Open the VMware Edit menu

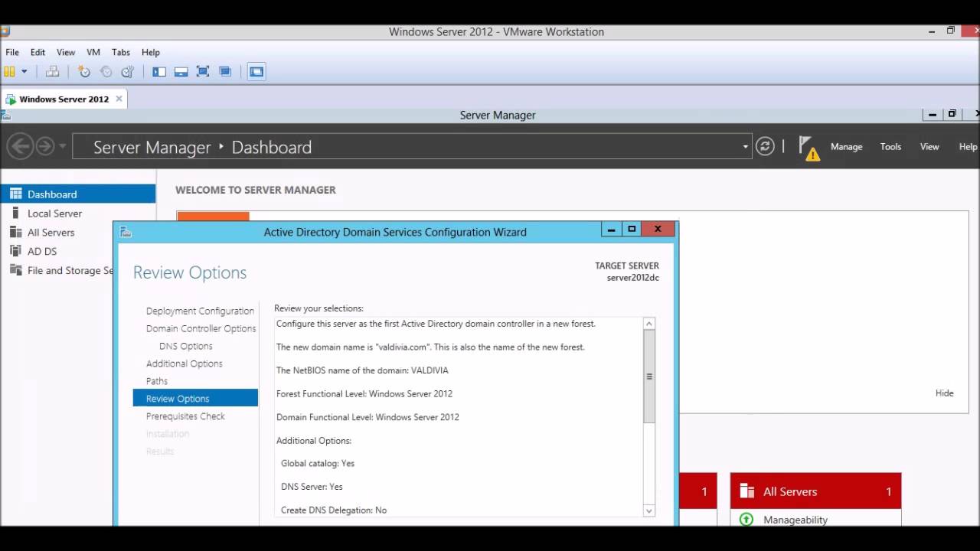[38, 52]
